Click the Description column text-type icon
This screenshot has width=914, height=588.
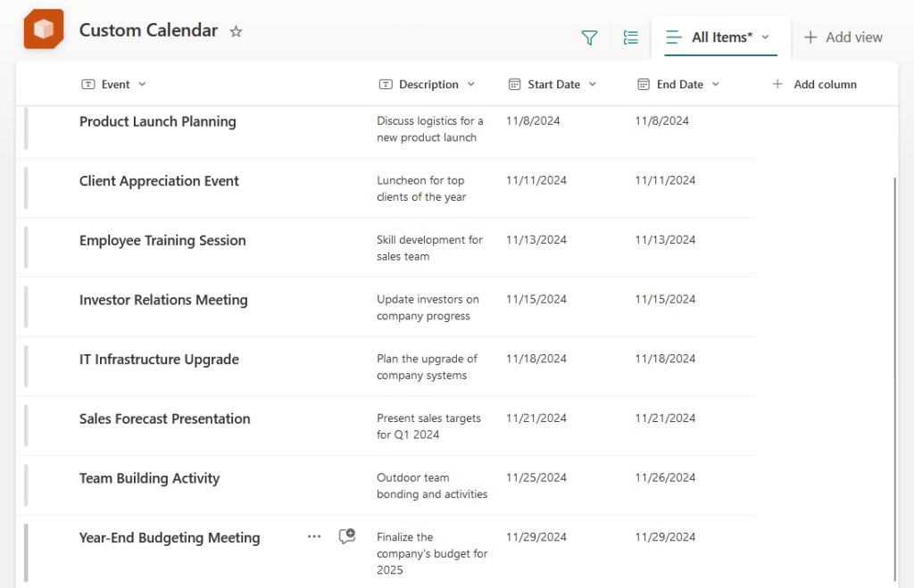tap(386, 85)
